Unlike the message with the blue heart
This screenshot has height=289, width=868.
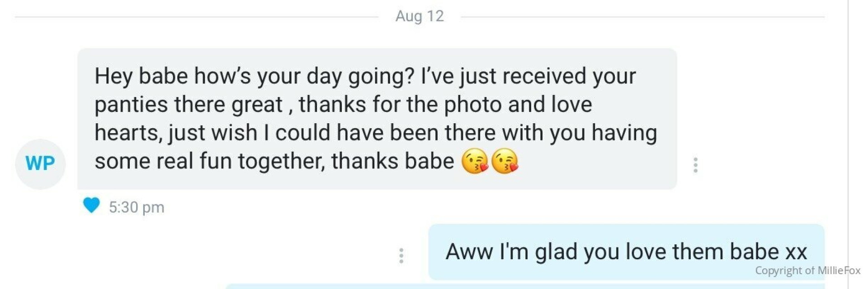point(91,205)
